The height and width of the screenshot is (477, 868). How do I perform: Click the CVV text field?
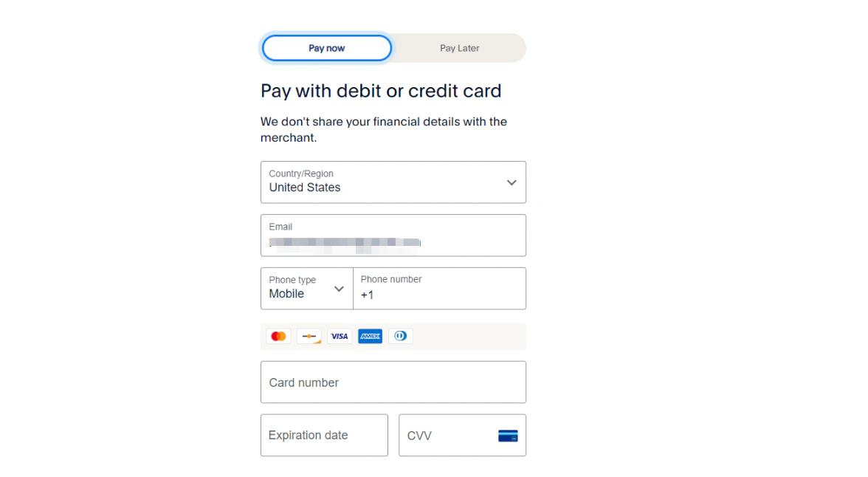pos(447,436)
